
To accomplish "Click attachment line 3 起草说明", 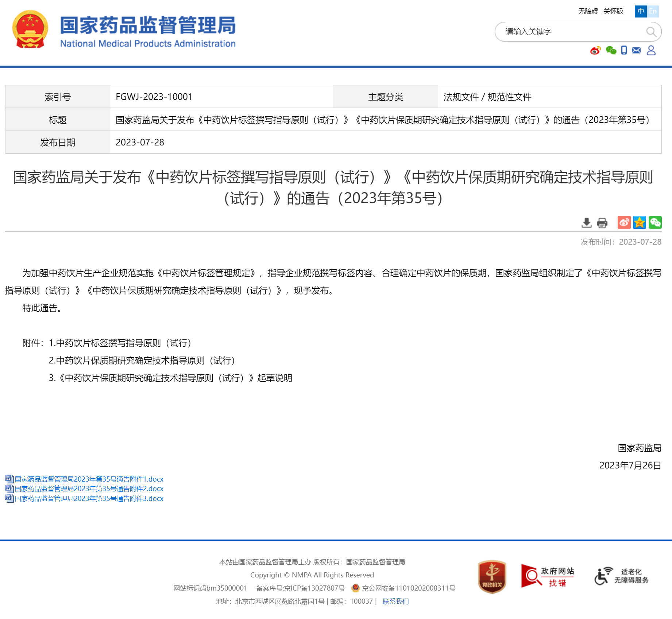I will (170, 378).
